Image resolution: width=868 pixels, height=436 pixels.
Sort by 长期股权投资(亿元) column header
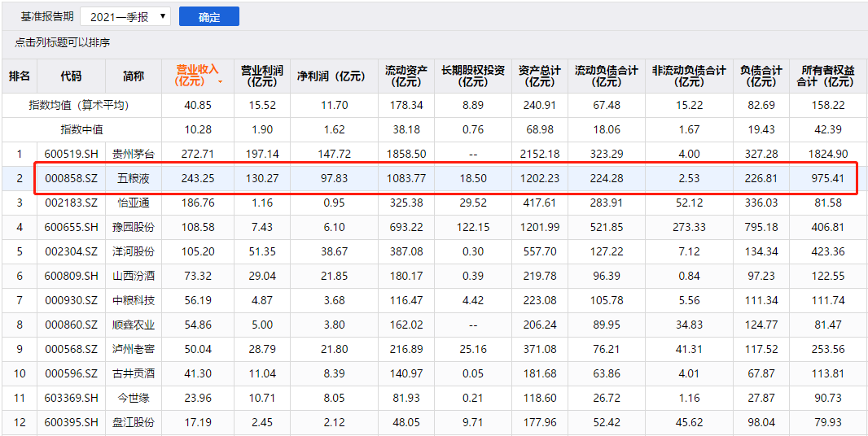pos(473,76)
